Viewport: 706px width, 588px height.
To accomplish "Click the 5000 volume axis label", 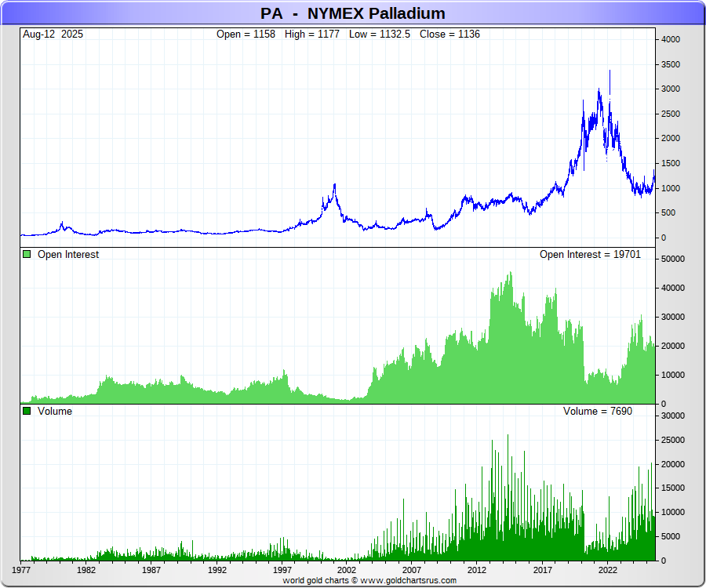I will tap(671, 536).
